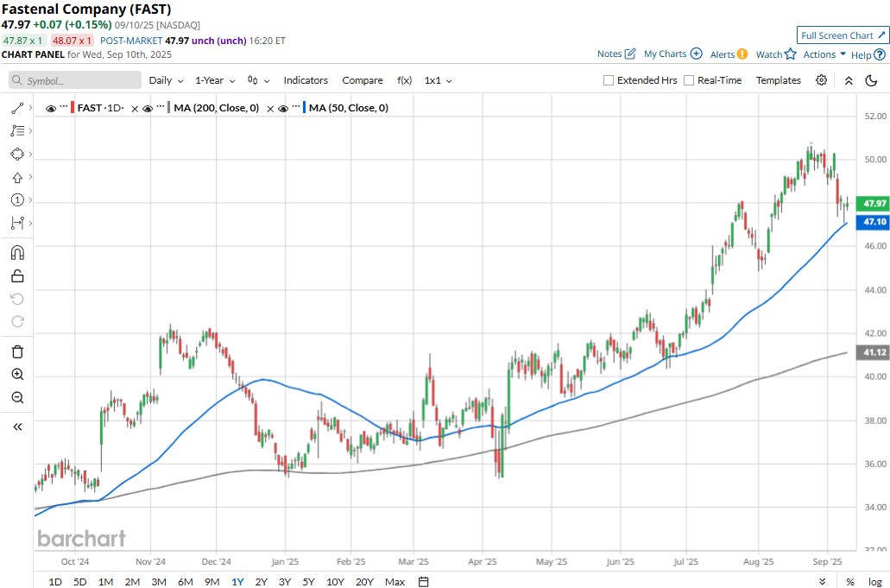Choose the shapes drawing tool
Viewport: 890px width, 588px height.
click(17, 155)
